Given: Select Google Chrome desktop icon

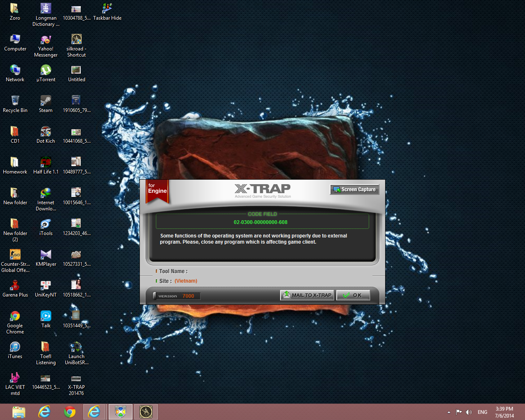Looking at the screenshot, I should [x=15, y=322].
